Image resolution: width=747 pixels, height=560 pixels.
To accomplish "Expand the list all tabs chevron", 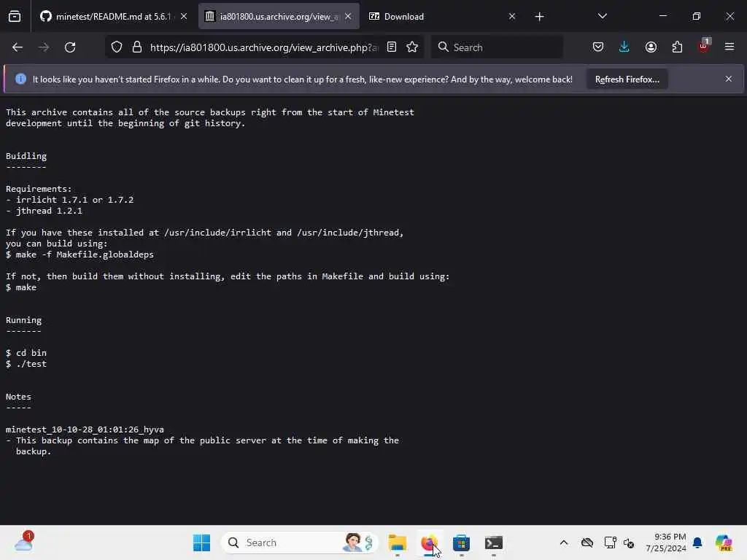I will [x=602, y=17].
